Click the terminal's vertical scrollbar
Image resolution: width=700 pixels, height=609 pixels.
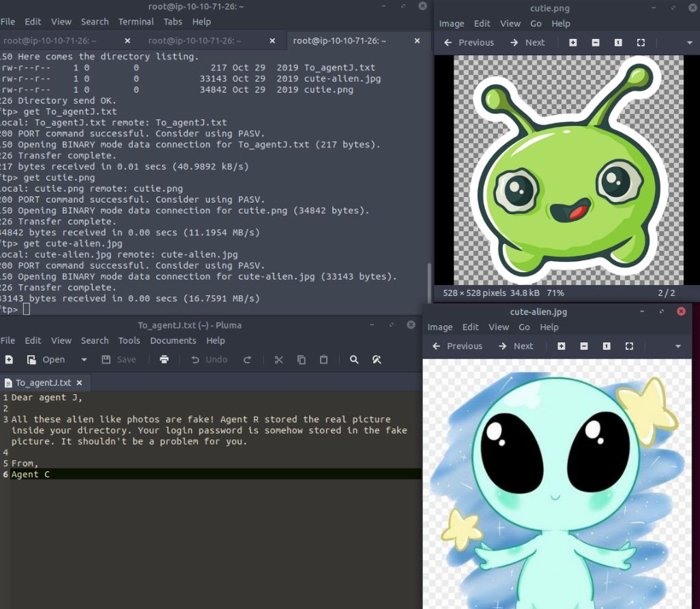(430, 286)
